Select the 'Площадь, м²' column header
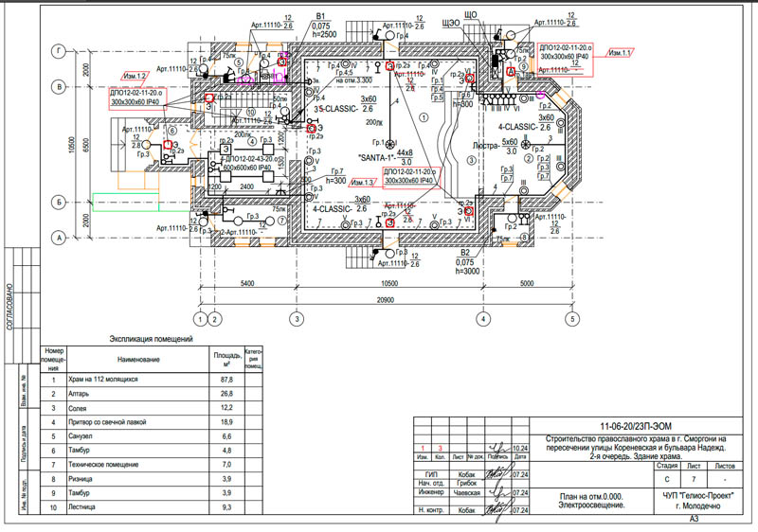The height and width of the screenshot is (532, 758). coord(227,359)
